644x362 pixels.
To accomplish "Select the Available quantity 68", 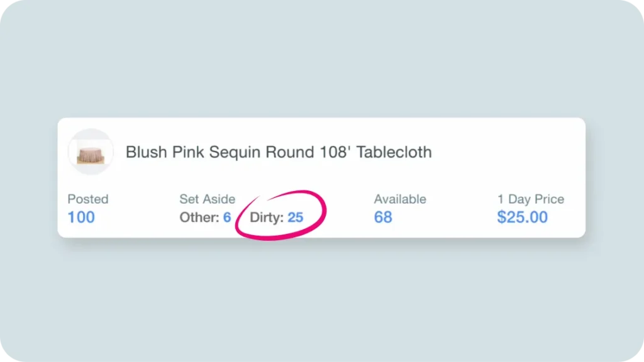I will pyautogui.click(x=383, y=217).
